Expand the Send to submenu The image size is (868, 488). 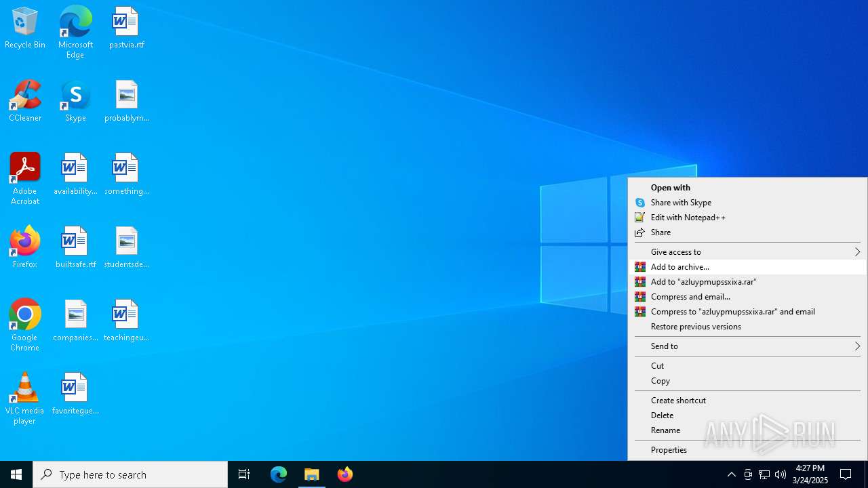(747, 346)
